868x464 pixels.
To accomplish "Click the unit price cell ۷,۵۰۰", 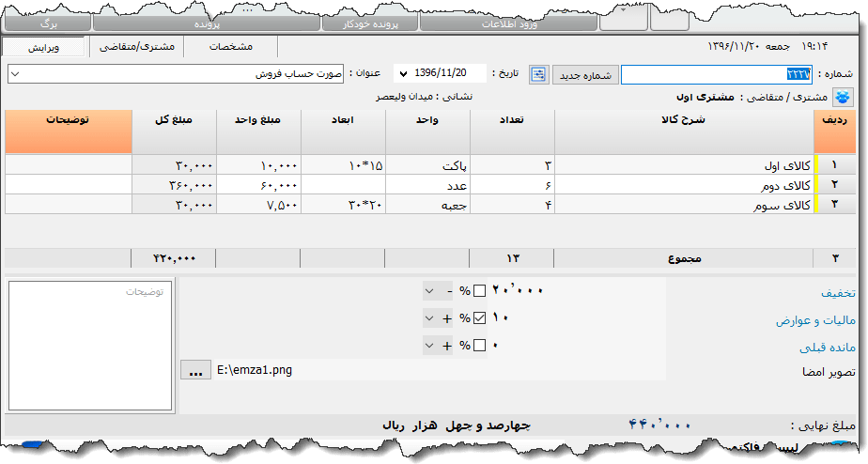I will point(258,205).
